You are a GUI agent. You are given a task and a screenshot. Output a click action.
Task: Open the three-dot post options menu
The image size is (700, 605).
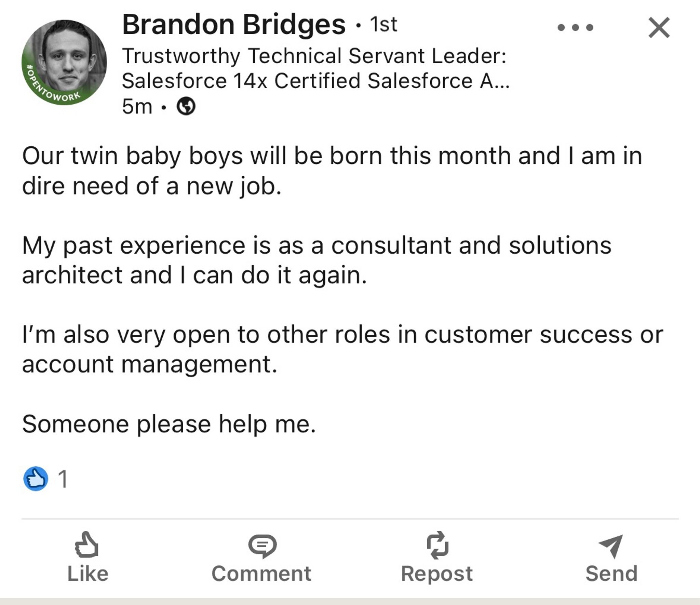pyautogui.click(x=575, y=27)
